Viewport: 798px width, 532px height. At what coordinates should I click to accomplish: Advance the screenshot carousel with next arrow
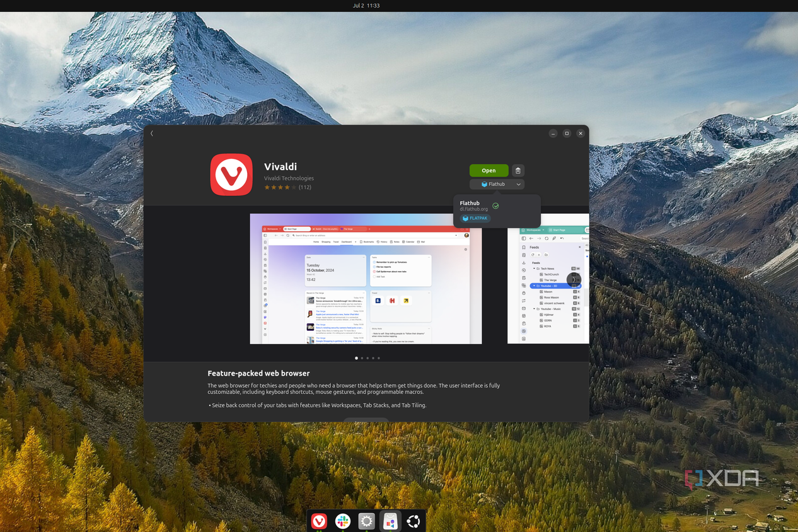(574, 279)
